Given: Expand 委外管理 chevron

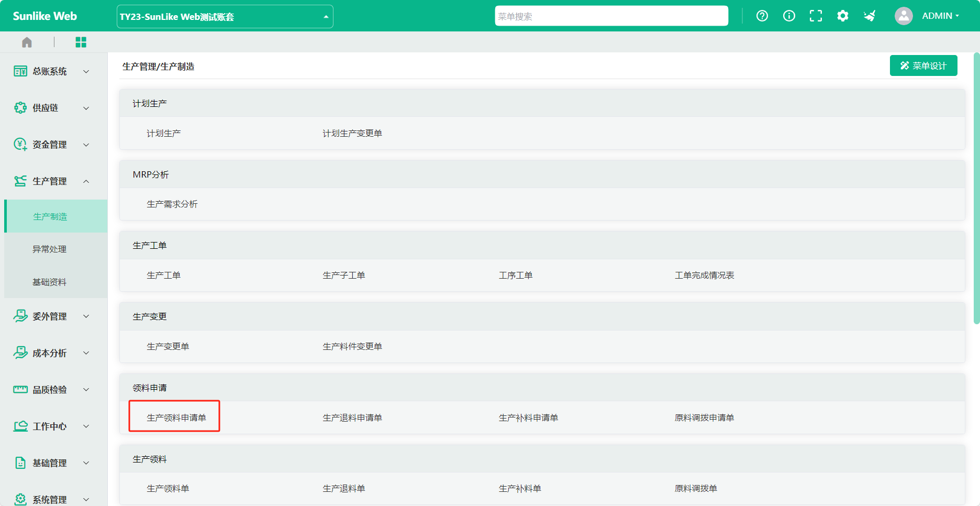Looking at the screenshot, I should 86,316.
